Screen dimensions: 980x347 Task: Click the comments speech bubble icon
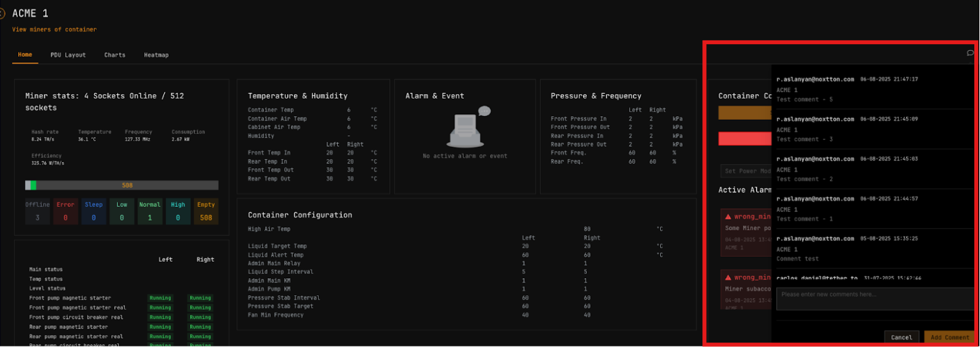click(970, 53)
